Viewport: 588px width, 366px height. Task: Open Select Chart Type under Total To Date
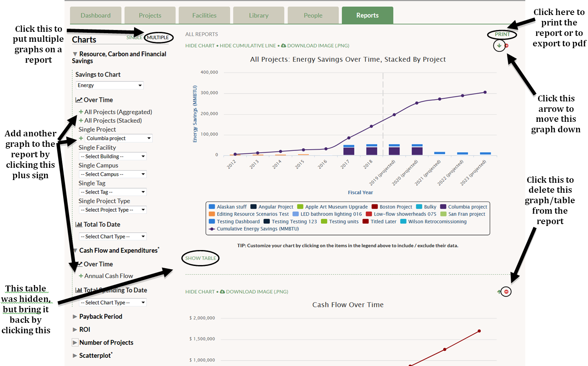pos(113,236)
